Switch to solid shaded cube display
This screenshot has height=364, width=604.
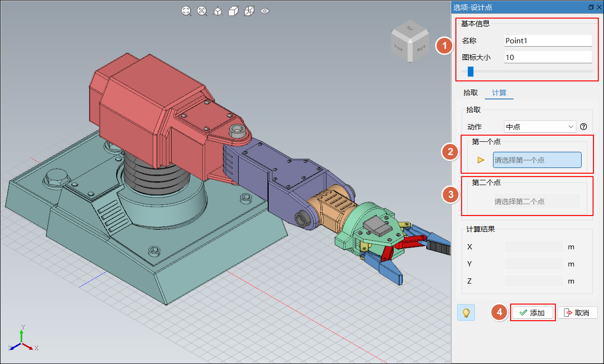pos(233,11)
